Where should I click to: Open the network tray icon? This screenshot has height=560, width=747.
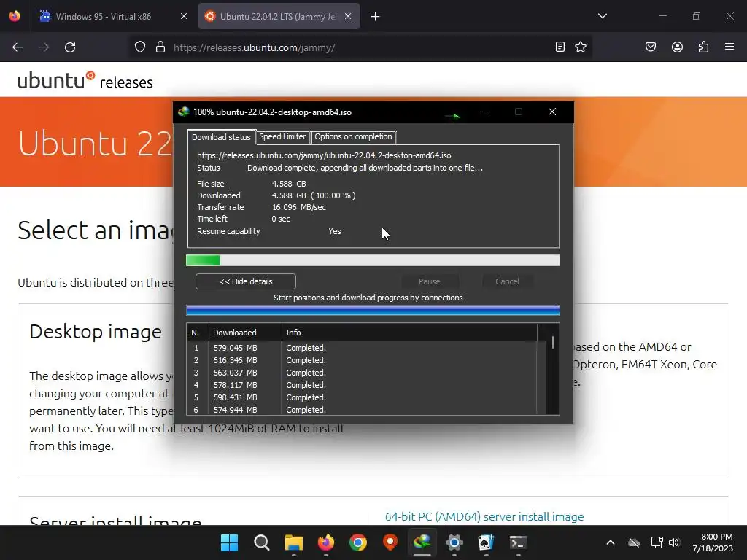tap(657, 542)
